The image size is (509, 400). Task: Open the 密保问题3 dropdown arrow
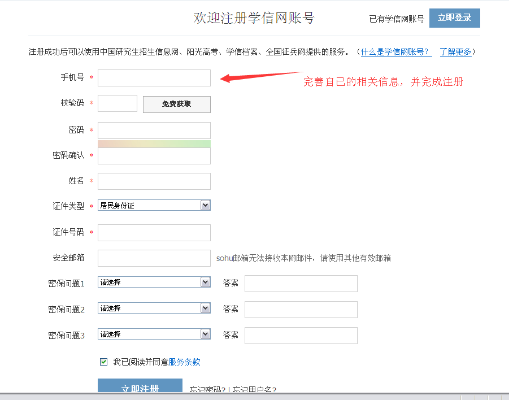pos(205,334)
